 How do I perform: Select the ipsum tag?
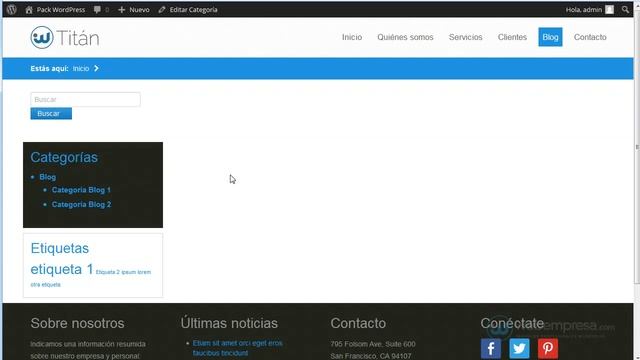coord(128,272)
